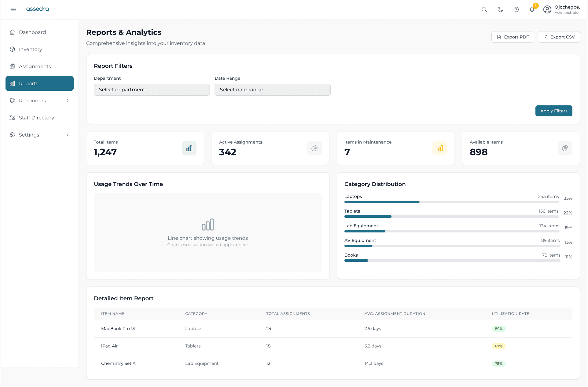Click AVG. ASSIGNMENT DURATION column header

coord(395,314)
